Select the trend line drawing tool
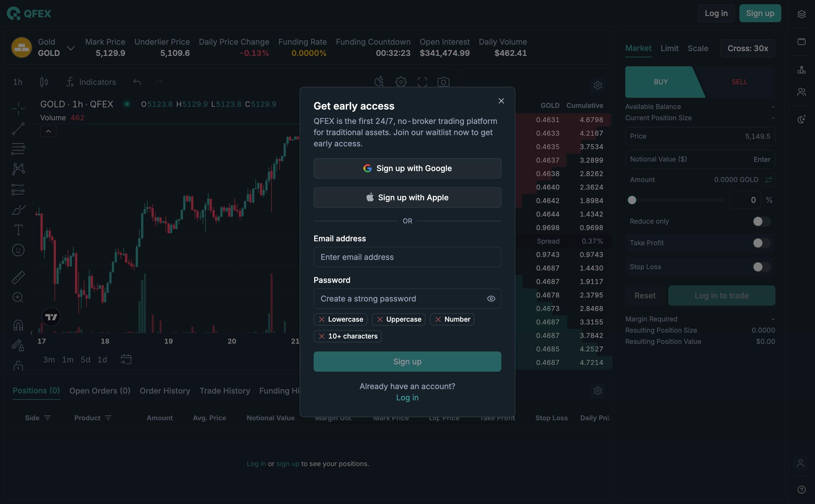 [18, 129]
